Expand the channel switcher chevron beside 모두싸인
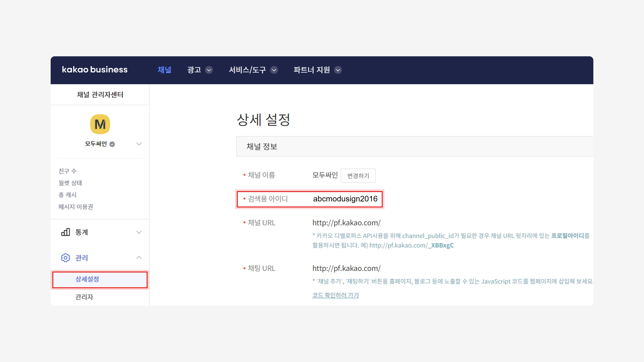 (139, 144)
